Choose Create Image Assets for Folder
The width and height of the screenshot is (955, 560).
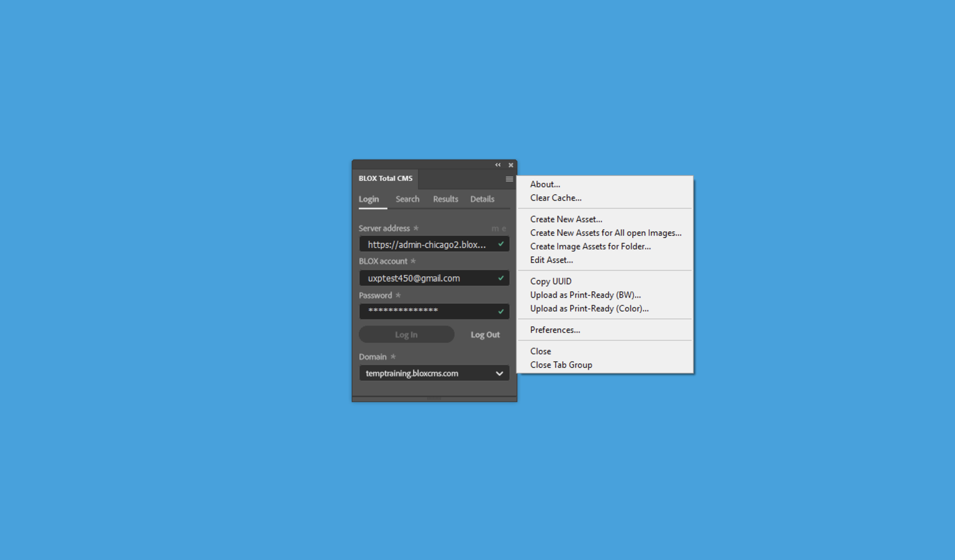(x=590, y=247)
